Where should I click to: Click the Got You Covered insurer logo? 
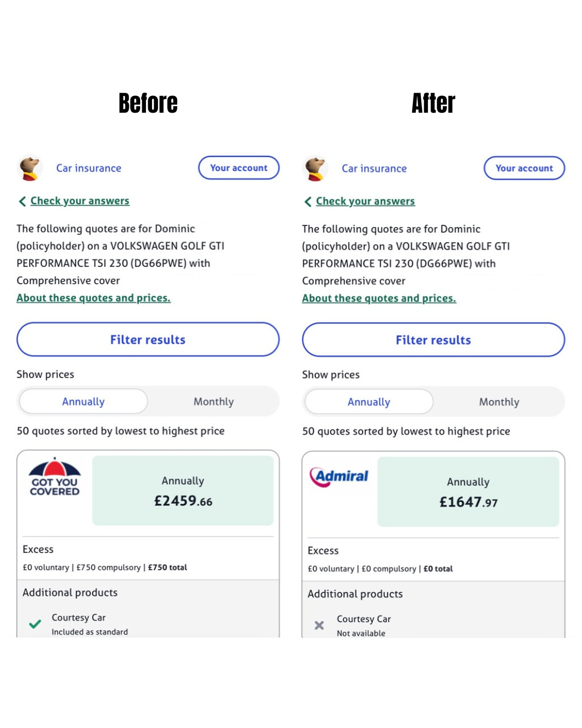tap(54, 478)
